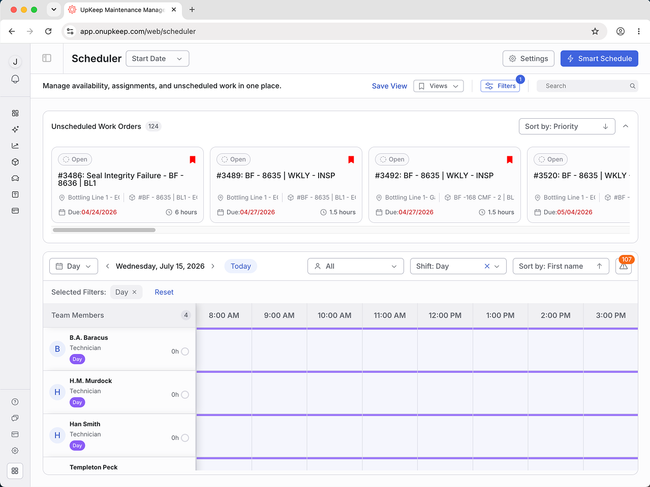Close the UpKeep browser tab
This screenshot has height=487, width=650.
174,10
